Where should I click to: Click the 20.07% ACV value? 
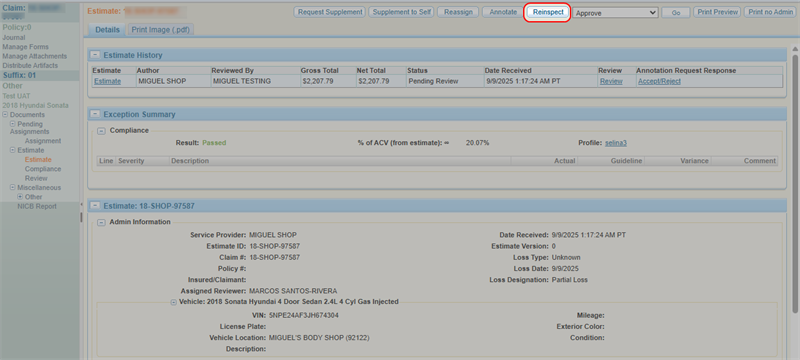pos(478,143)
